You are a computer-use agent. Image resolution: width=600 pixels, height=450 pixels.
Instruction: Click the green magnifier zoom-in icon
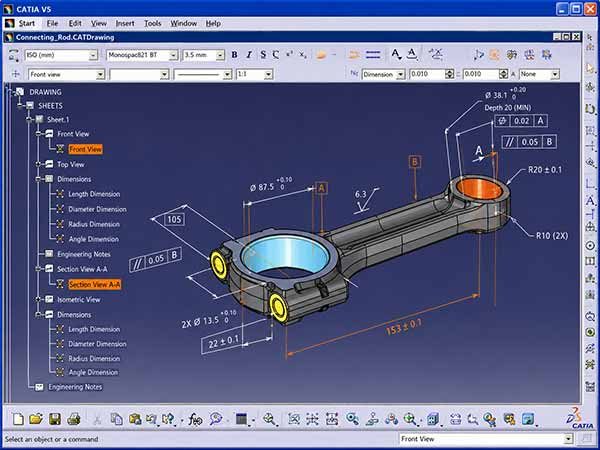410,419
